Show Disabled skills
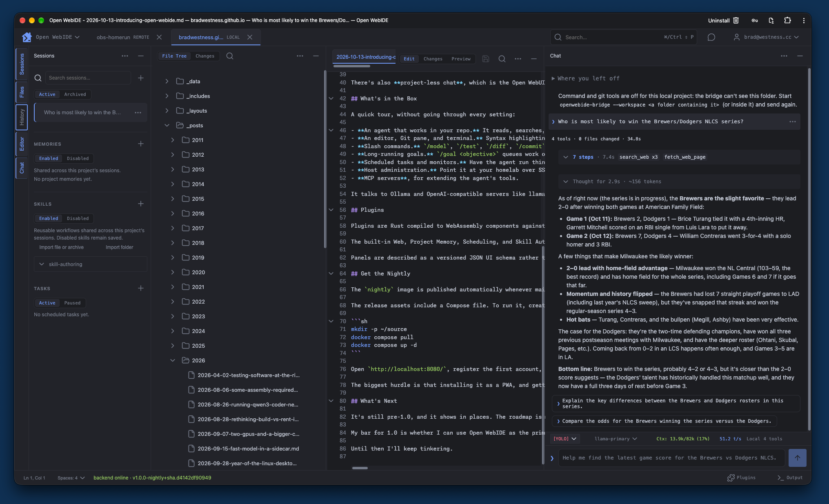This screenshot has height=504, width=829. (x=78, y=218)
